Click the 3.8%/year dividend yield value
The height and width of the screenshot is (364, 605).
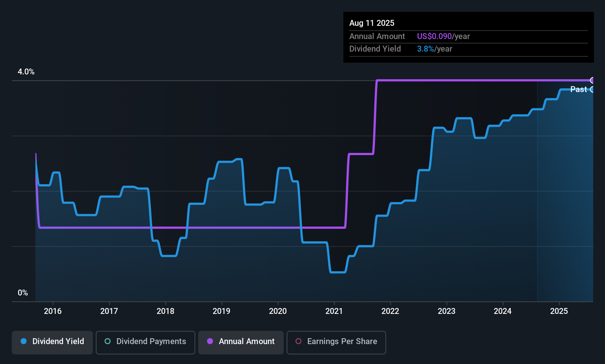click(x=434, y=49)
